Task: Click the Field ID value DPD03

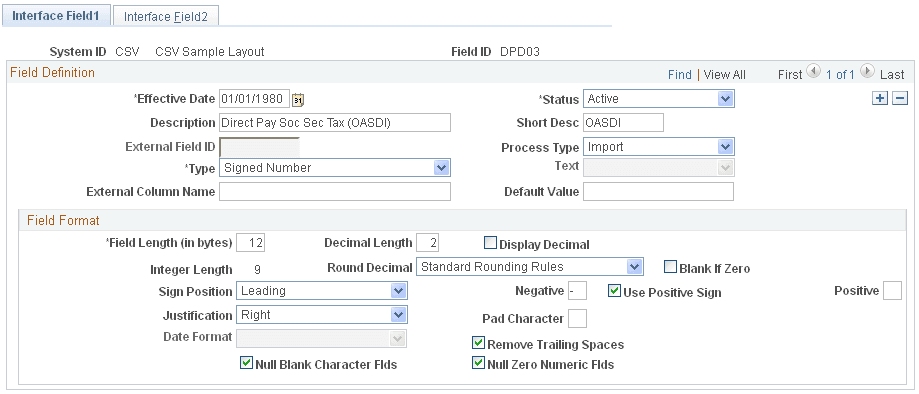Action: tap(519, 52)
